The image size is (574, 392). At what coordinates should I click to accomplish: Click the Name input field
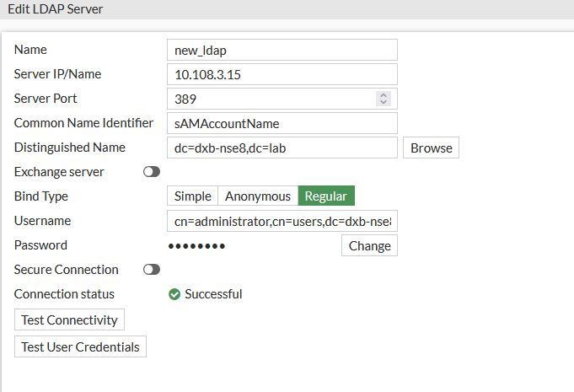tap(282, 50)
